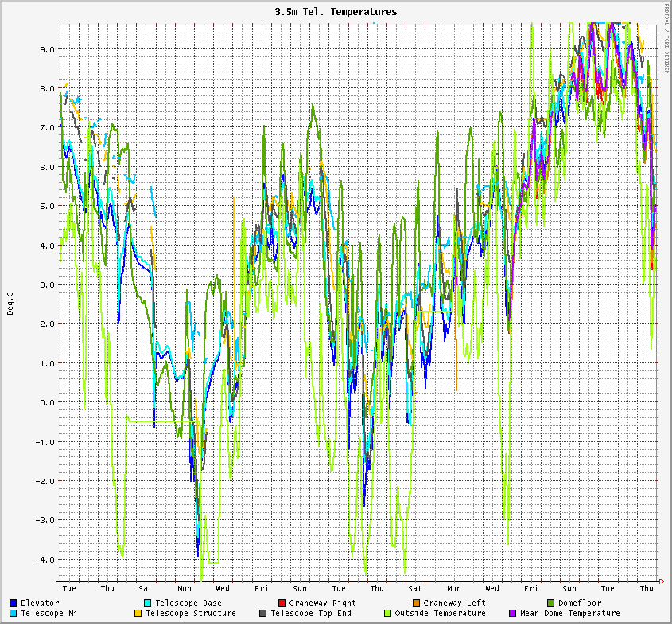Click the 9.0 y-axis tick label
Screen dimensions: 672x624
[x=46, y=49]
